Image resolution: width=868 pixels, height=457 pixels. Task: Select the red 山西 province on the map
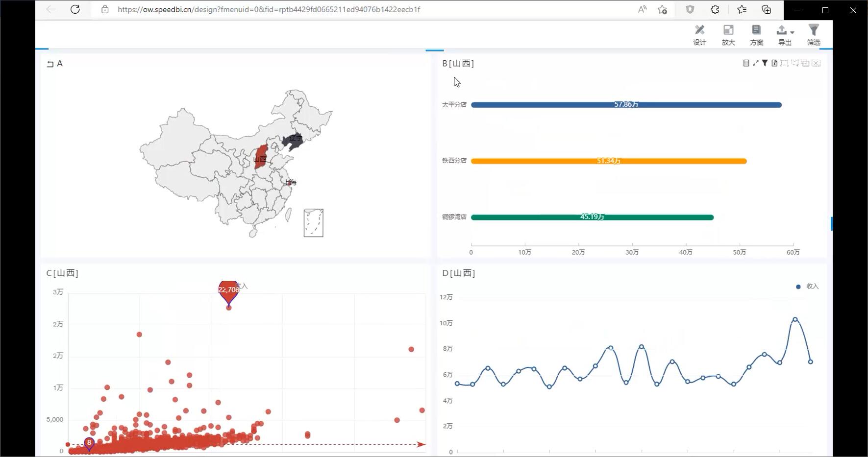click(x=261, y=158)
